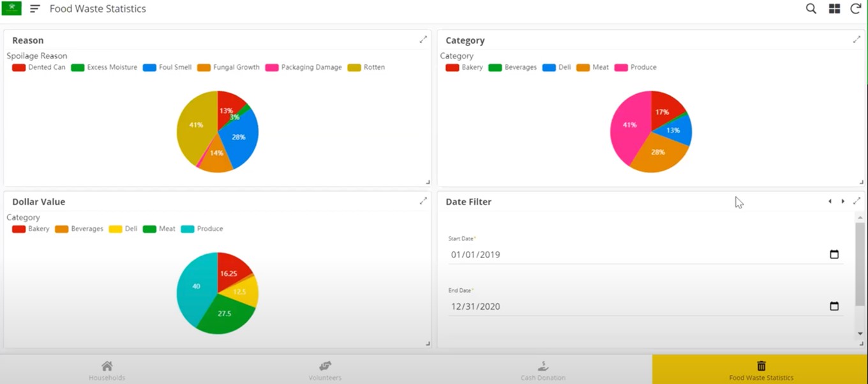Click the green app logo
This screenshot has height=384, width=868.
tap(11, 8)
